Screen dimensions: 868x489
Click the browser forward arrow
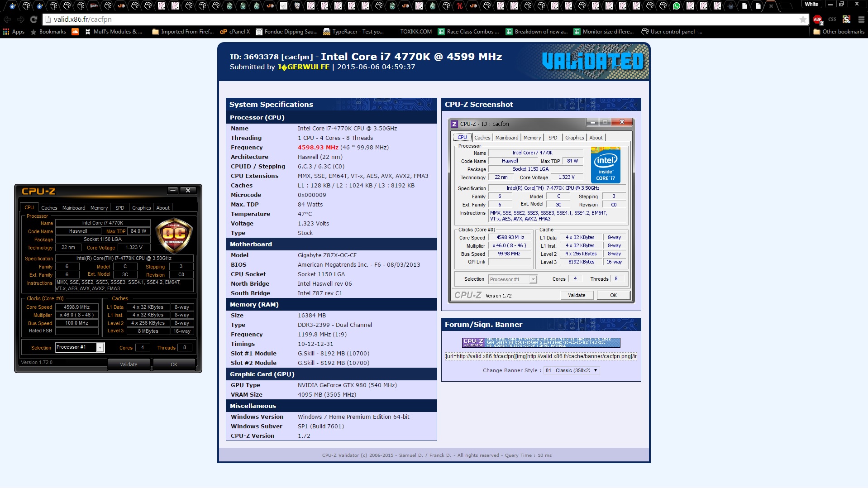pyautogui.click(x=20, y=19)
